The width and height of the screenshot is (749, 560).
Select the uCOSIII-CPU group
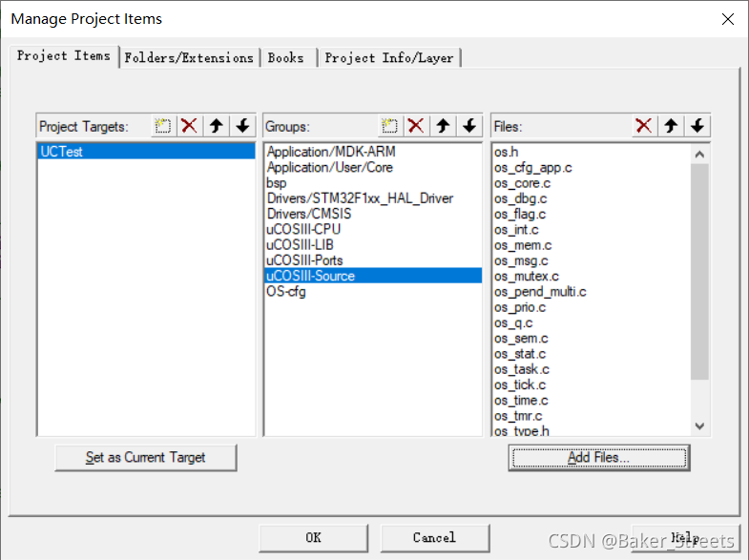tap(372, 229)
